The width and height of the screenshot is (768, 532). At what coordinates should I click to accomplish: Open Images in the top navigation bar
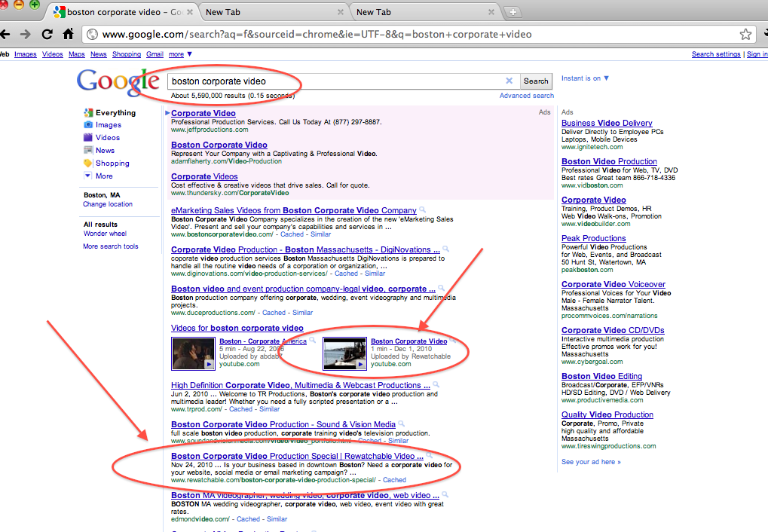[x=26, y=54]
